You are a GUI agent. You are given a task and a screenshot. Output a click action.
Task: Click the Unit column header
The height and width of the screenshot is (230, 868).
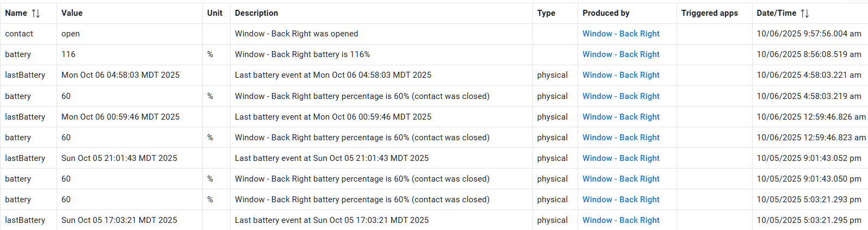pos(215,13)
